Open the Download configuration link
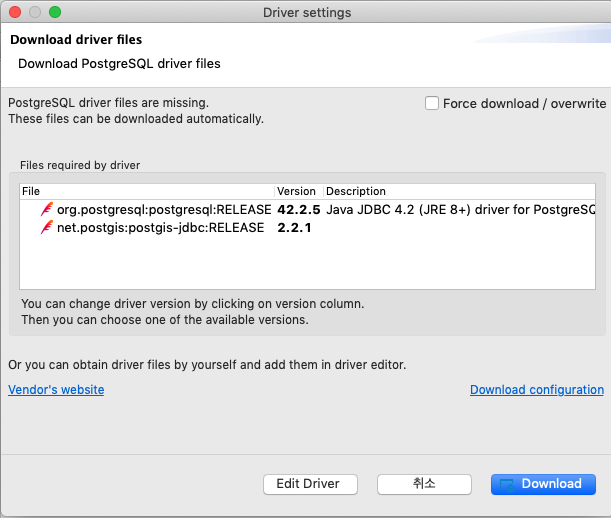 (537, 390)
